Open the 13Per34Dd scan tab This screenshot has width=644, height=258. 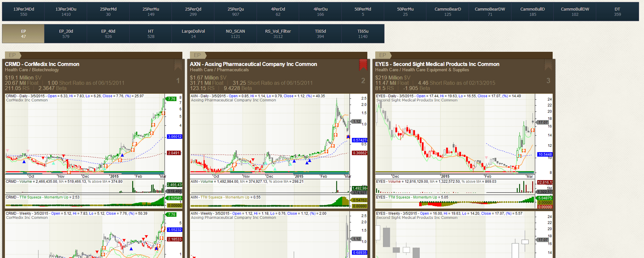23,12
